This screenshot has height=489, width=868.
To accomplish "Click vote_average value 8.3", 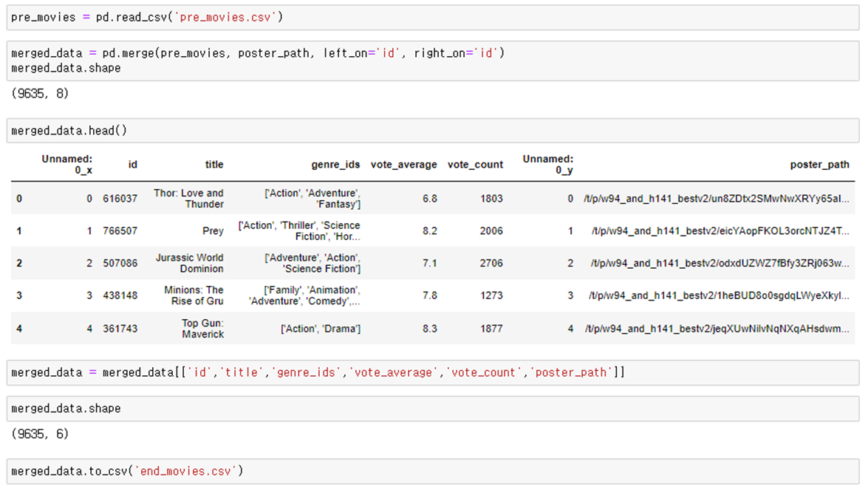I will click(x=430, y=329).
